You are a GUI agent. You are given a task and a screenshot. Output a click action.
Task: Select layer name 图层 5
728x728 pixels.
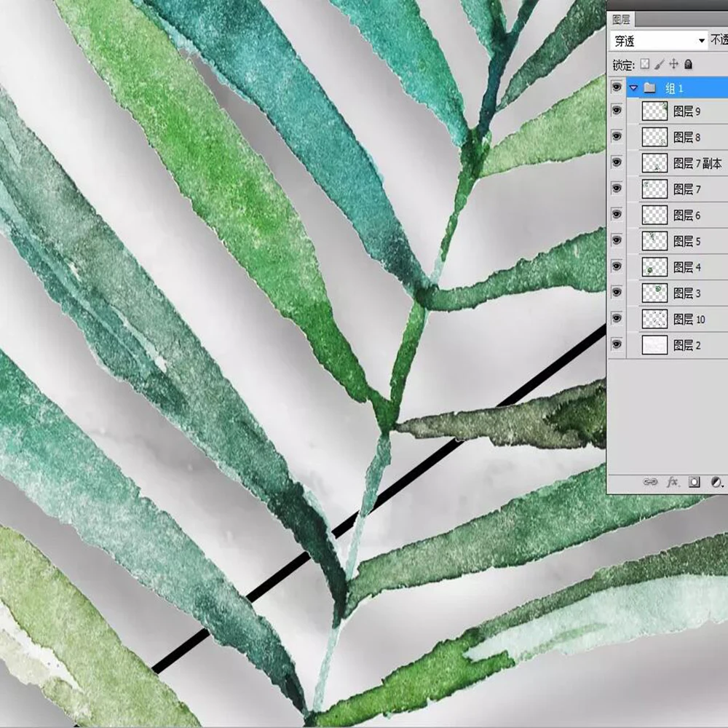point(687,242)
